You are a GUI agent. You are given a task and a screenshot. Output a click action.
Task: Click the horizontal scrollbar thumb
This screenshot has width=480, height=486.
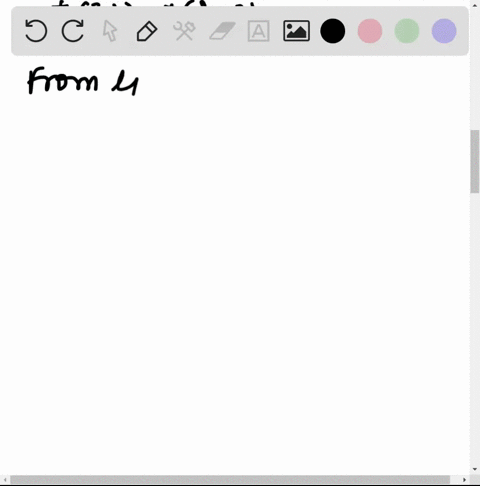(x=230, y=480)
